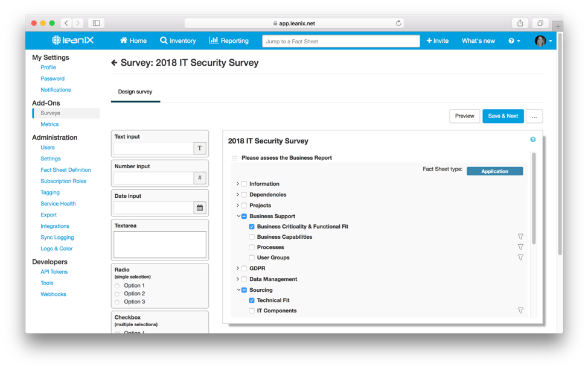Click the calendar icon on the Date input element

click(x=200, y=207)
